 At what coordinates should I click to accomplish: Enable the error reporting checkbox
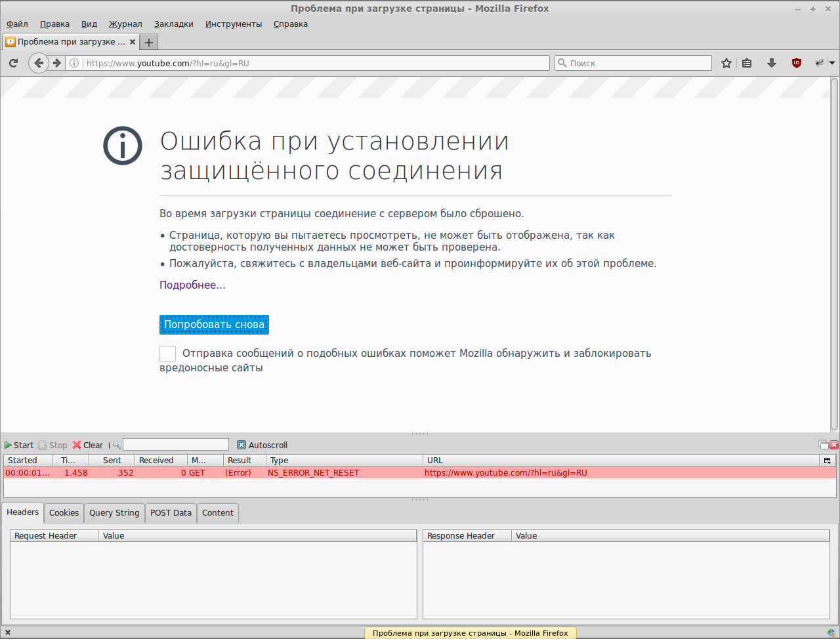[x=167, y=354]
